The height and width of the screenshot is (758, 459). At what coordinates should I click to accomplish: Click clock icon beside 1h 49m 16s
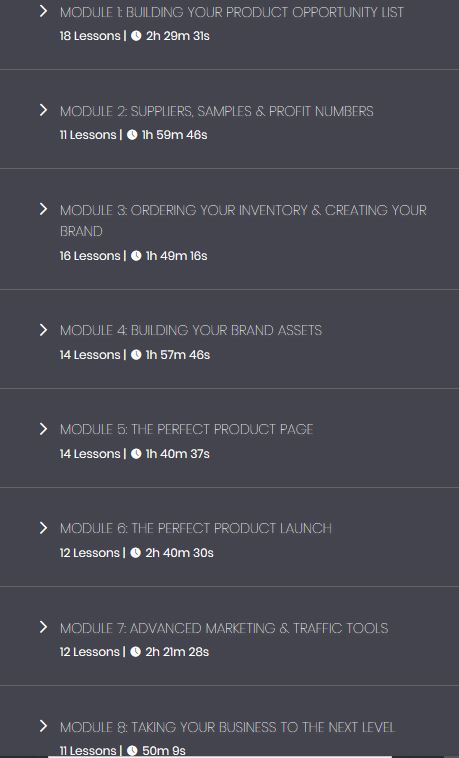pyautogui.click(x=136, y=256)
